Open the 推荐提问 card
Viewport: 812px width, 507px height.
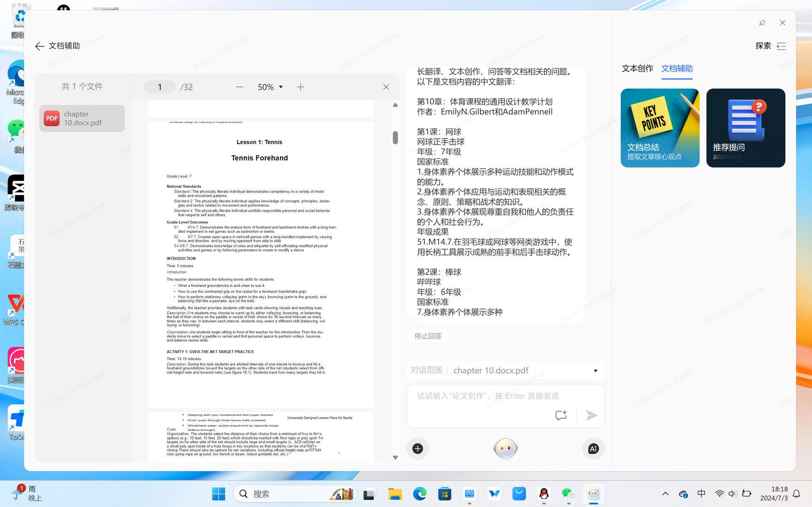point(746,128)
